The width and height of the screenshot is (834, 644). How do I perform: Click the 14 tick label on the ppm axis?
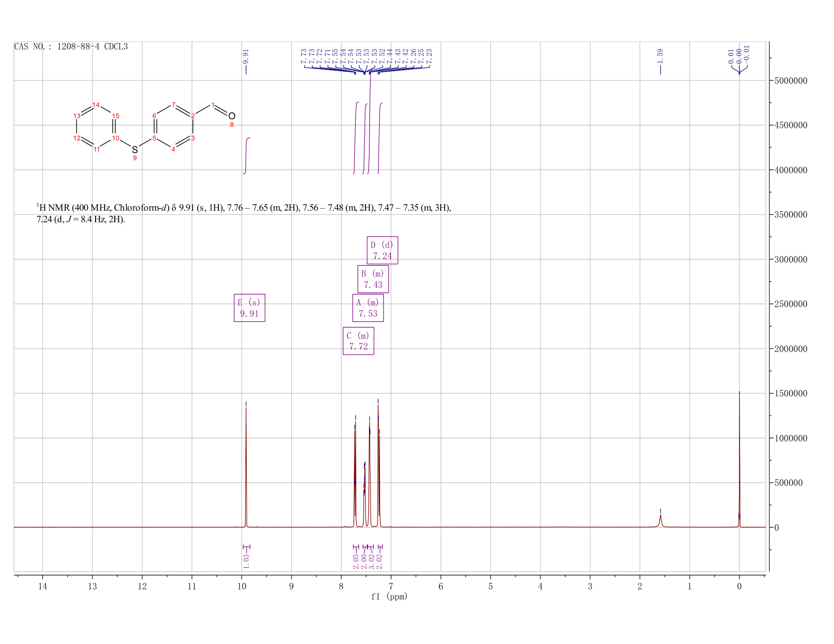tap(42, 586)
